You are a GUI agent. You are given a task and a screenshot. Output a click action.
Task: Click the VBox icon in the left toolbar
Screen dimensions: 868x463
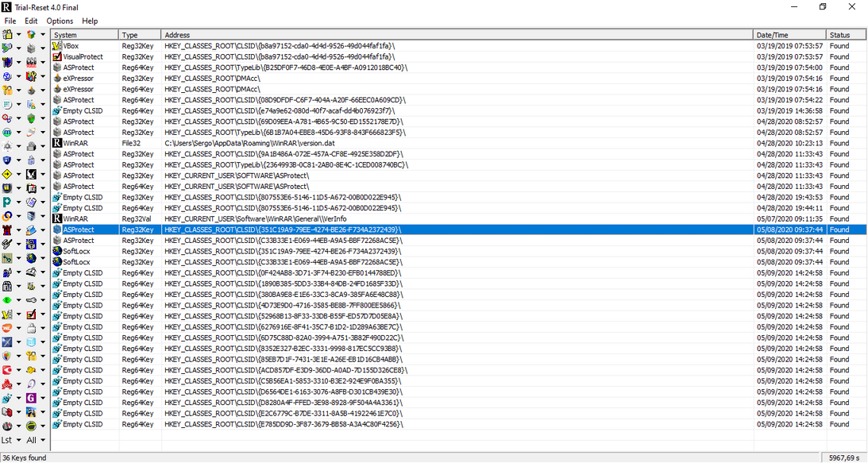point(6,314)
